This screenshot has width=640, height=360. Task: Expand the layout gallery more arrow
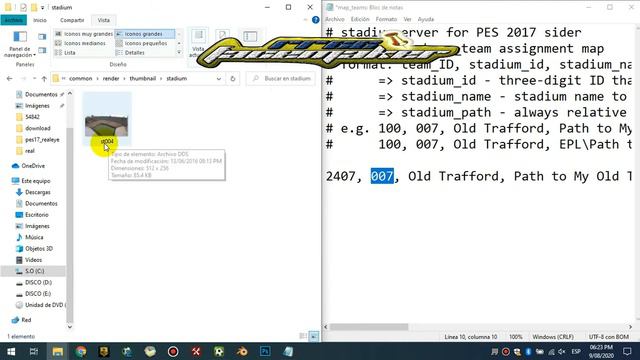point(179,53)
